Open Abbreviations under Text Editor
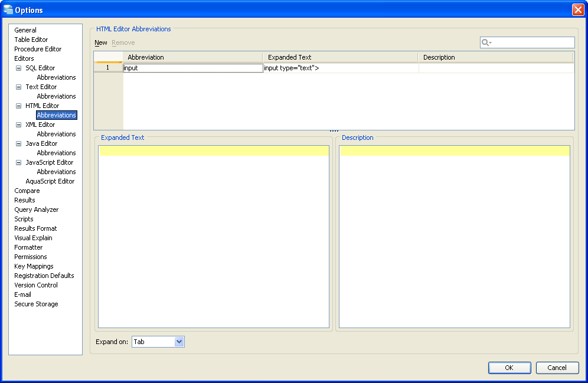588x383 pixels. (x=56, y=96)
